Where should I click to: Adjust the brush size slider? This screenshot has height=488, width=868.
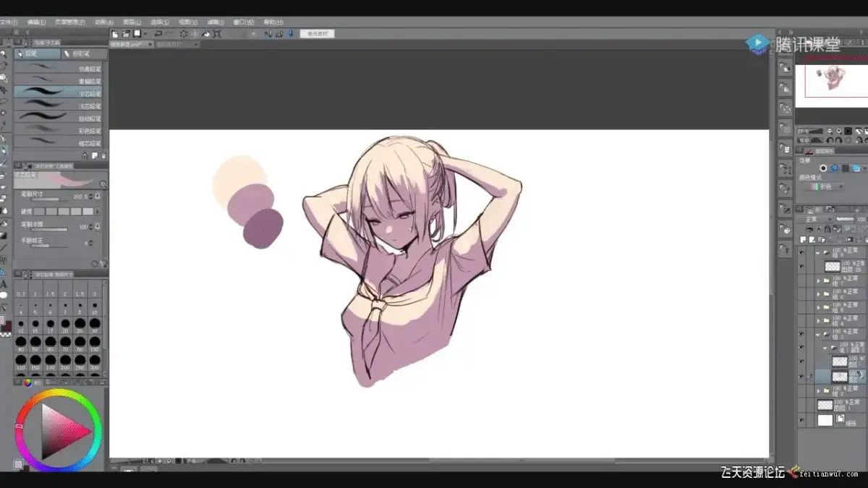51,200
